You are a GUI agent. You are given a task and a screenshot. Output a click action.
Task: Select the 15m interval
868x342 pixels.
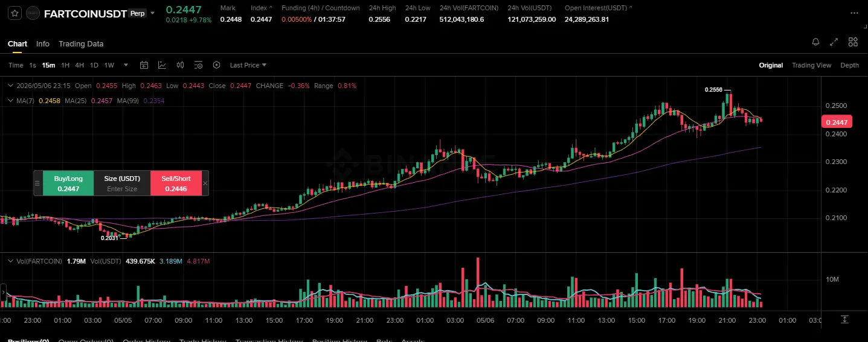click(48, 65)
